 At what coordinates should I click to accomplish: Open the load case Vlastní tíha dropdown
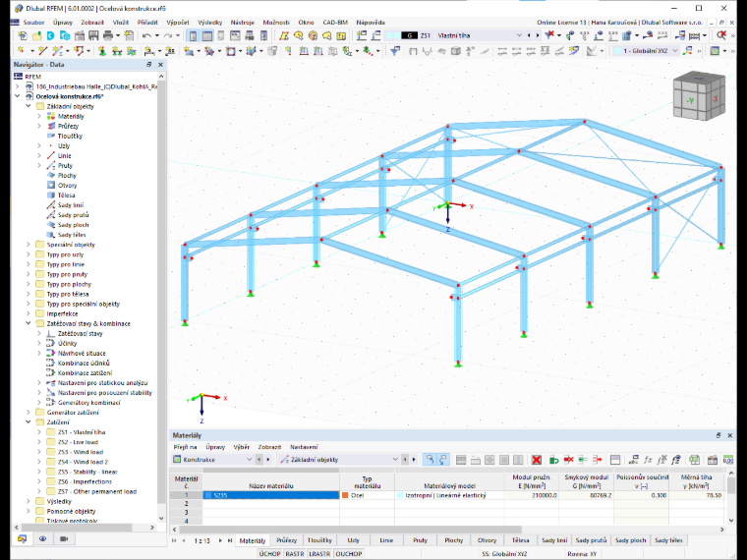click(x=519, y=35)
